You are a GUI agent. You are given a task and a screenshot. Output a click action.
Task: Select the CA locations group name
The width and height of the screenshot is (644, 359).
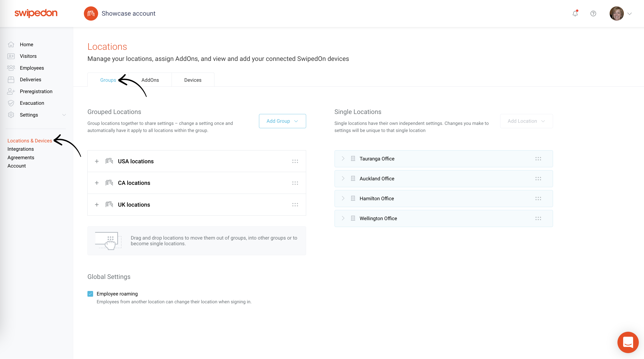(134, 183)
